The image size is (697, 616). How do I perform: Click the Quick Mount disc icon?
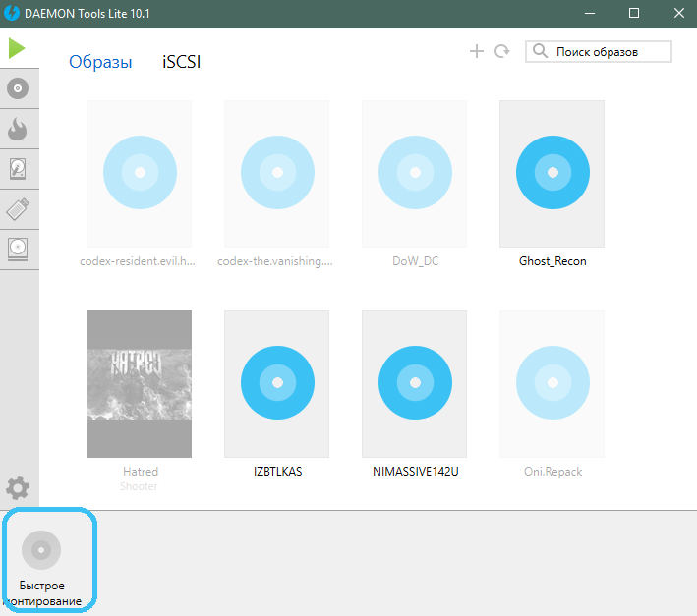pos(41,550)
